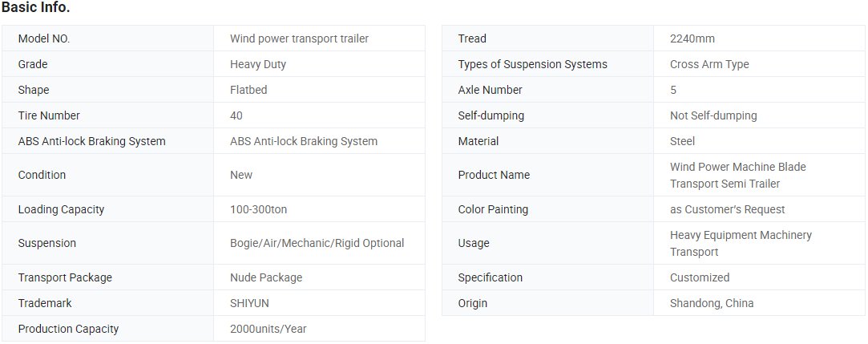
Task: Click the Bogie/Air/Mechanic/Rigid Optional suspension value
Action: (x=317, y=243)
